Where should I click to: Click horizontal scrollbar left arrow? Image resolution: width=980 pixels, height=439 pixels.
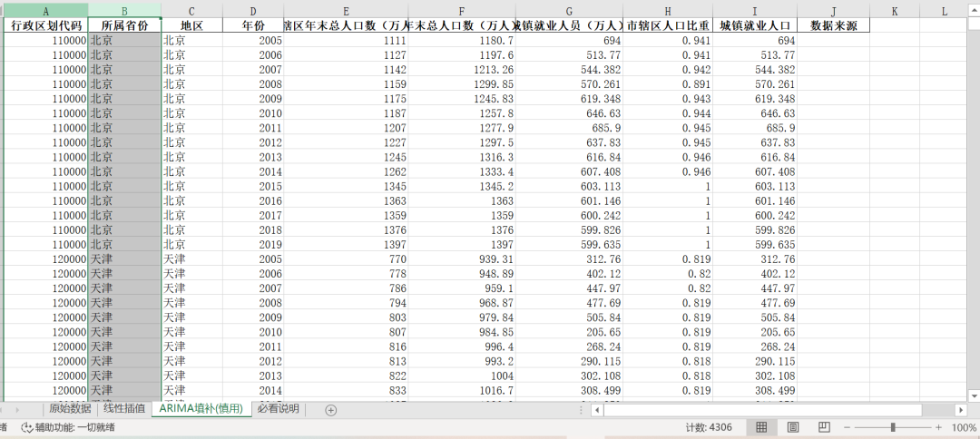597,410
